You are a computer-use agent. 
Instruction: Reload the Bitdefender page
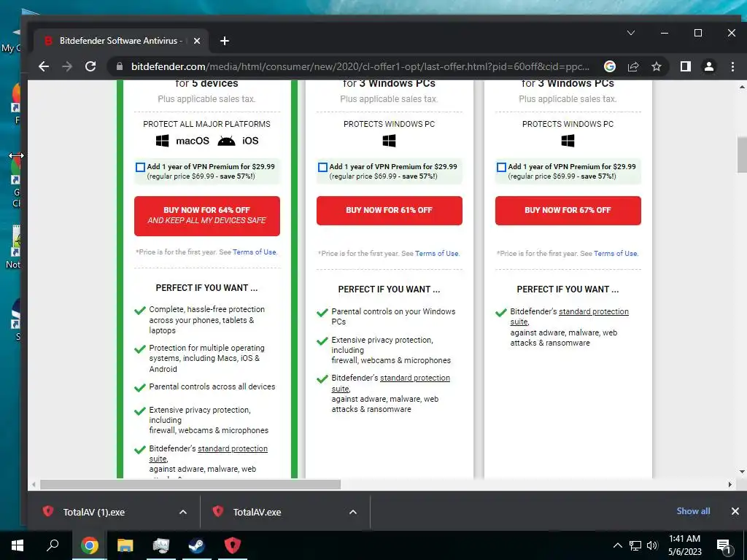[90, 66]
